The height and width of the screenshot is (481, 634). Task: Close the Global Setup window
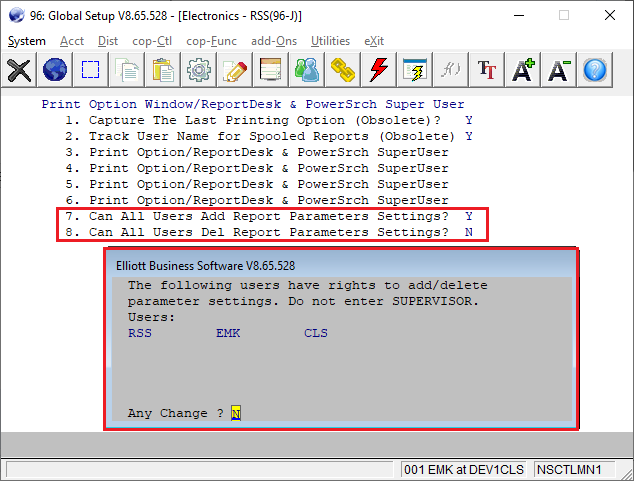pos(610,15)
